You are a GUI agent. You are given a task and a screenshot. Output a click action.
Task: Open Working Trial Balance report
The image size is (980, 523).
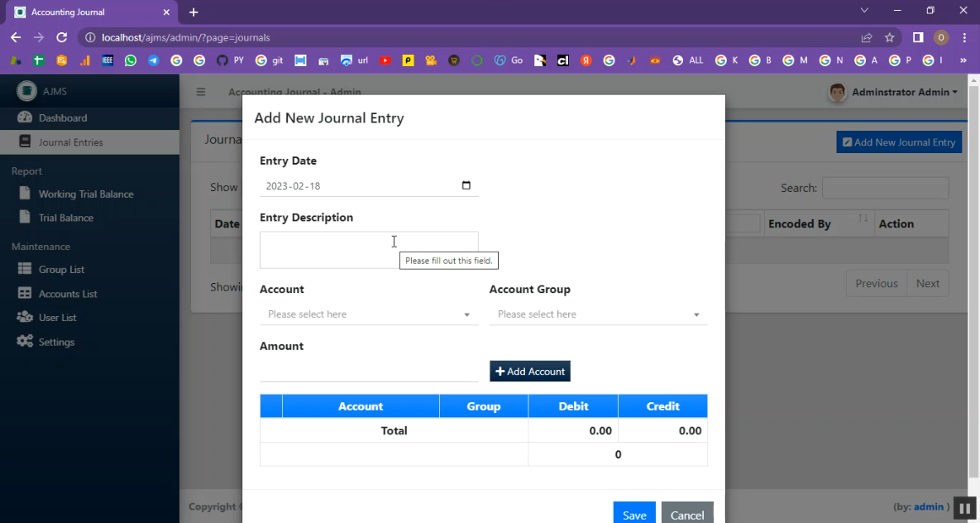[85, 194]
